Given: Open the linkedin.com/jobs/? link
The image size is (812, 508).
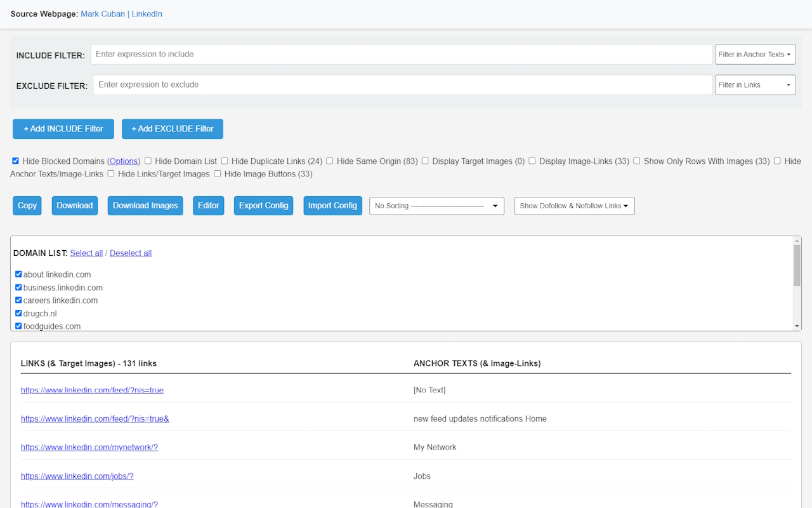Looking at the screenshot, I should coord(77,476).
